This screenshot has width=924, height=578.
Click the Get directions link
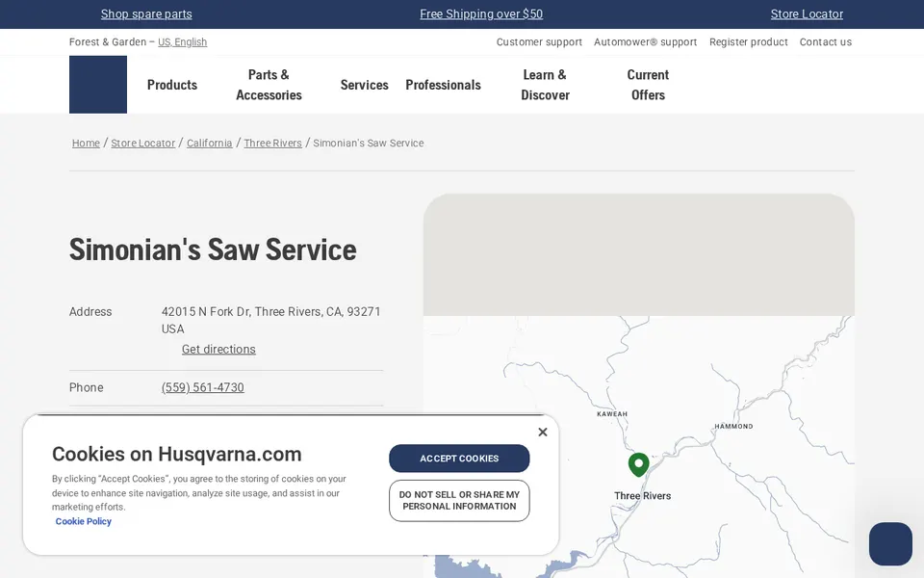pos(218,349)
